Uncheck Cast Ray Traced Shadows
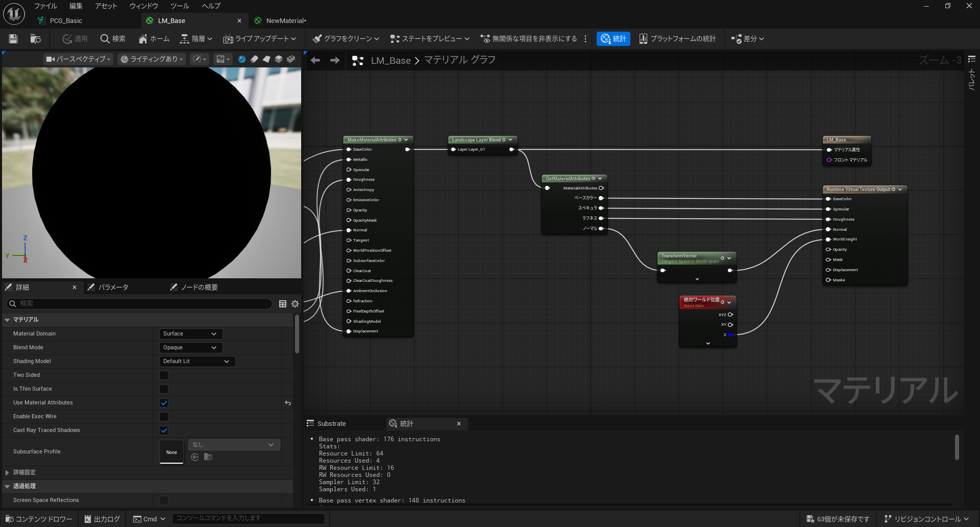980x527 pixels. (x=163, y=430)
